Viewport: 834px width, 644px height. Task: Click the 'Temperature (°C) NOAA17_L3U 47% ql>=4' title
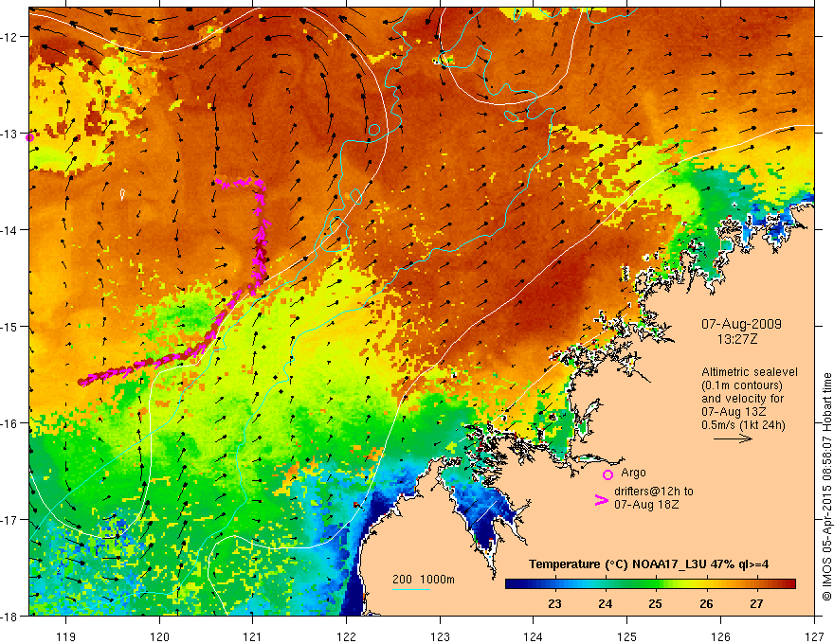click(x=648, y=564)
